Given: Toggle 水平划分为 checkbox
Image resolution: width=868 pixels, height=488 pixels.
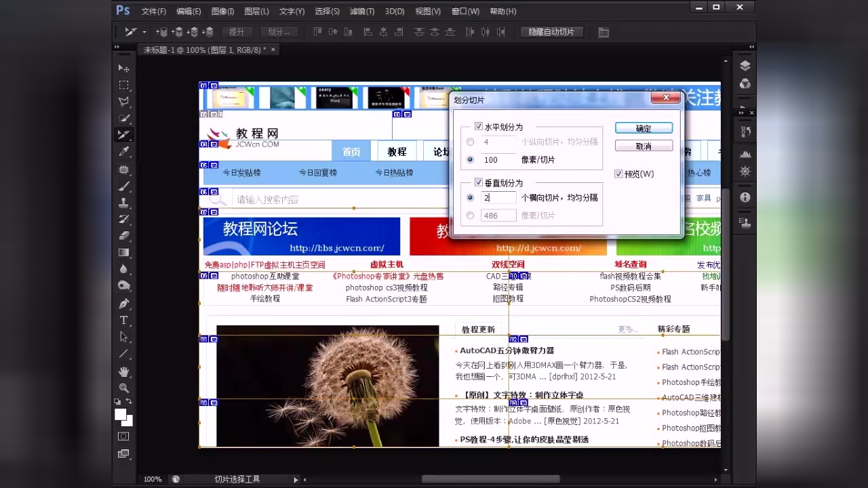Looking at the screenshot, I should pyautogui.click(x=479, y=127).
